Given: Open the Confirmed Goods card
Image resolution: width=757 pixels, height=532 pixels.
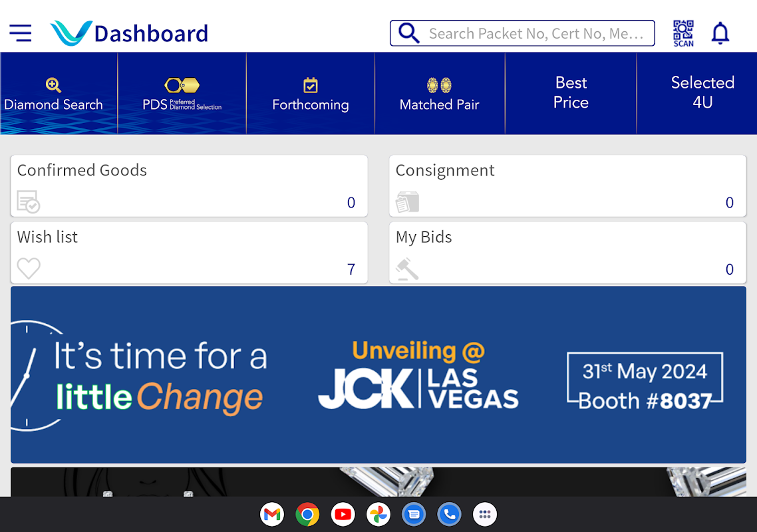Looking at the screenshot, I should pos(189,186).
